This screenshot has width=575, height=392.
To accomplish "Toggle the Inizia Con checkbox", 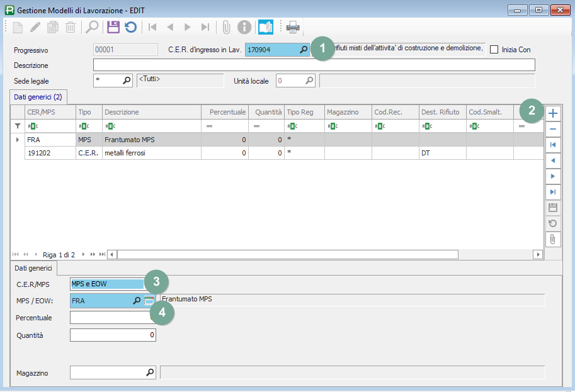I will coord(494,50).
